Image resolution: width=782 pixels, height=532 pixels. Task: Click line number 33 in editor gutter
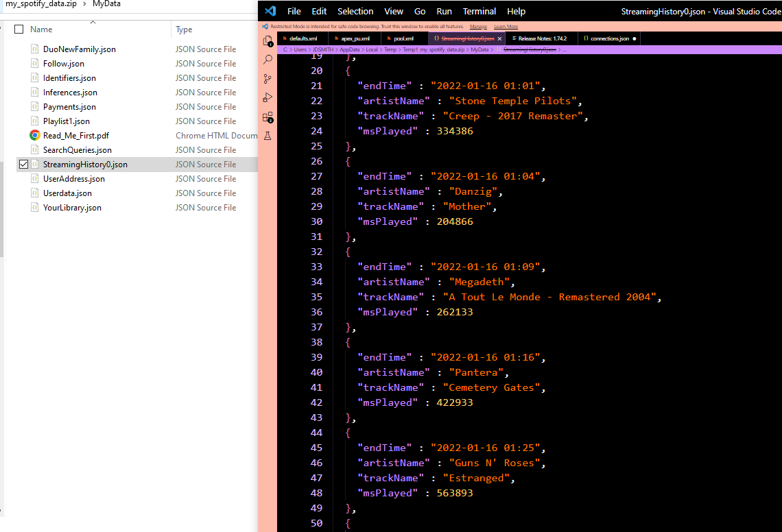pyautogui.click(x=316, y=267)
